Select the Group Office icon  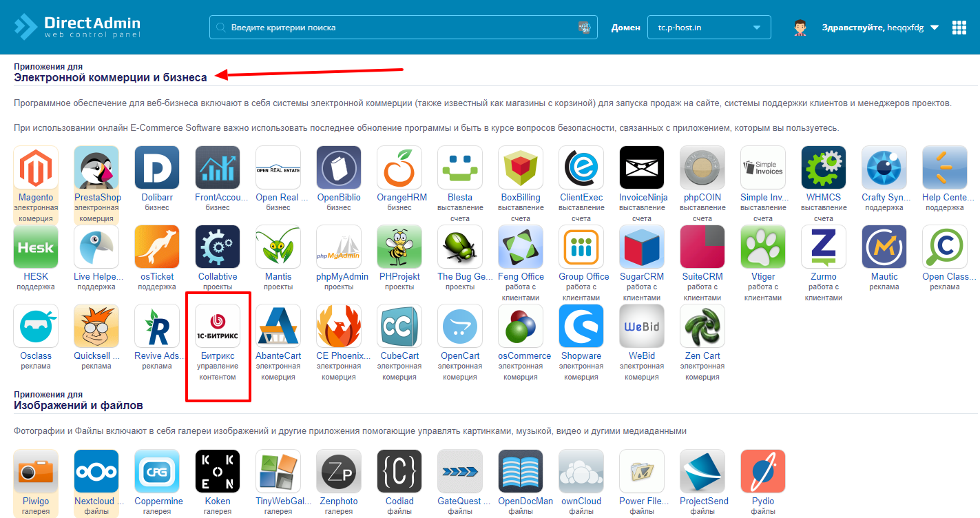coord(581,247)
